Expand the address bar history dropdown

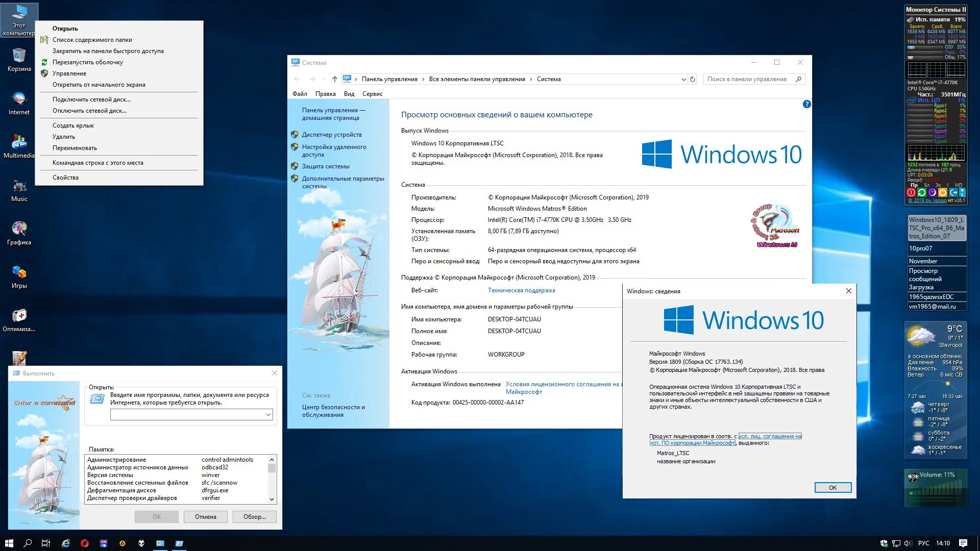[x=683, y=79]
